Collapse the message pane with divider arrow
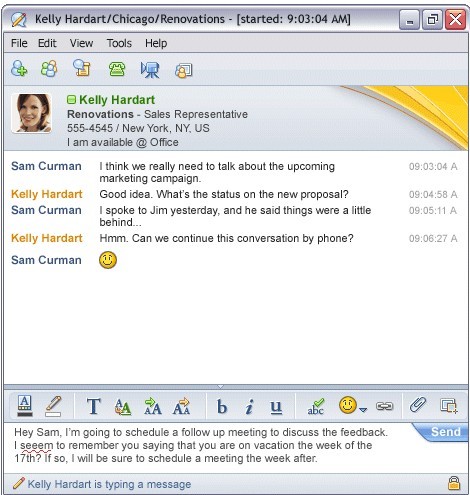Screen dimensions: 470x495 (x=220, y=387)
